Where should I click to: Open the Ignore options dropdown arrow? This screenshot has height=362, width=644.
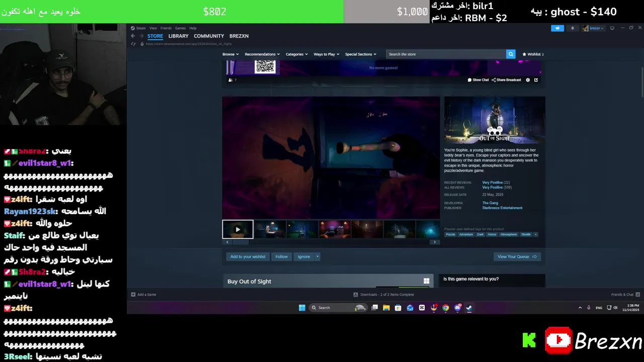[317, 256]
